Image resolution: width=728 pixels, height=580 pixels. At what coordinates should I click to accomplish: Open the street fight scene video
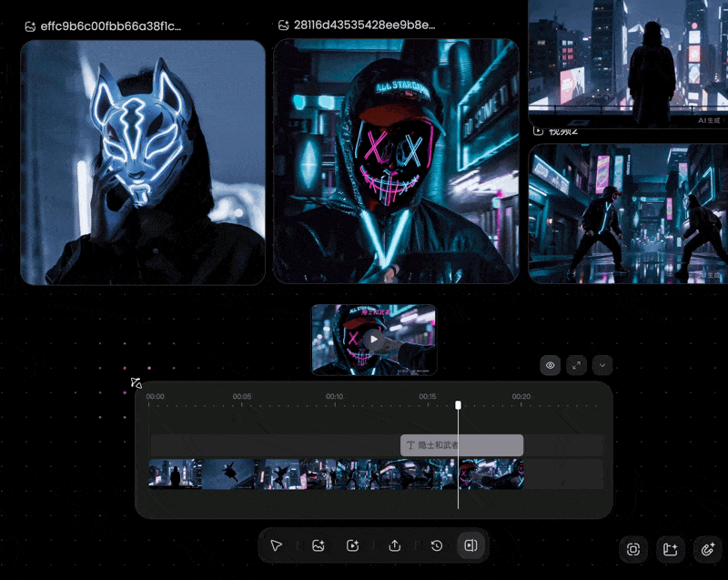click(628, 214)
